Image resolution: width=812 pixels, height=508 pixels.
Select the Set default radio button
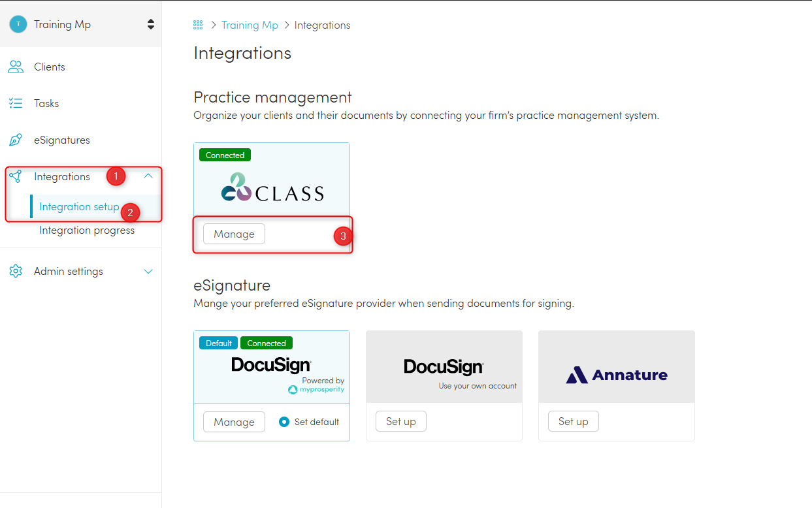(x=284, y=422)
